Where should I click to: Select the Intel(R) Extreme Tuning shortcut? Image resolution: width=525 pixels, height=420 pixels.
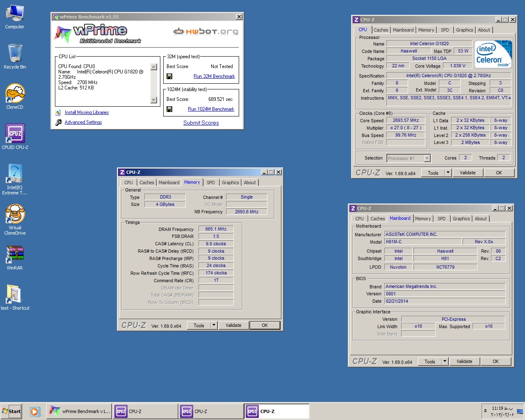coord(15,180)
